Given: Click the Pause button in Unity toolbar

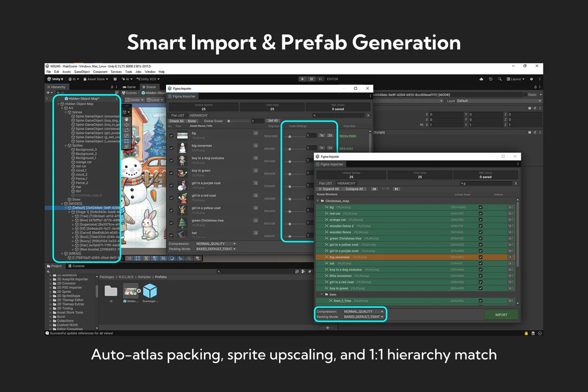Looking at the screenshot, I should point(312,79).
